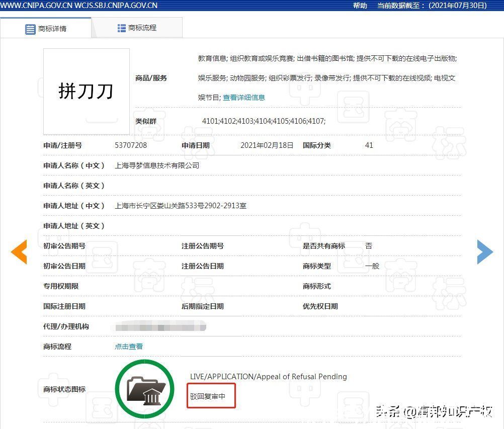Viewport: 504px width, 429px height.
Task: Click the 申请人名称（中文） label
Action: [x=74, y=165]
